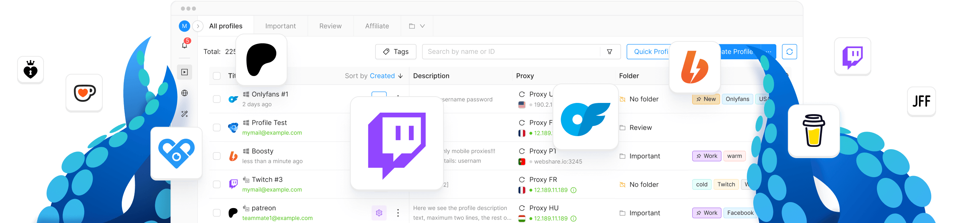Click the Profile Test row browser icon
Screen dimensions: 980x223
pyautogui.click(x=233, y=127)
